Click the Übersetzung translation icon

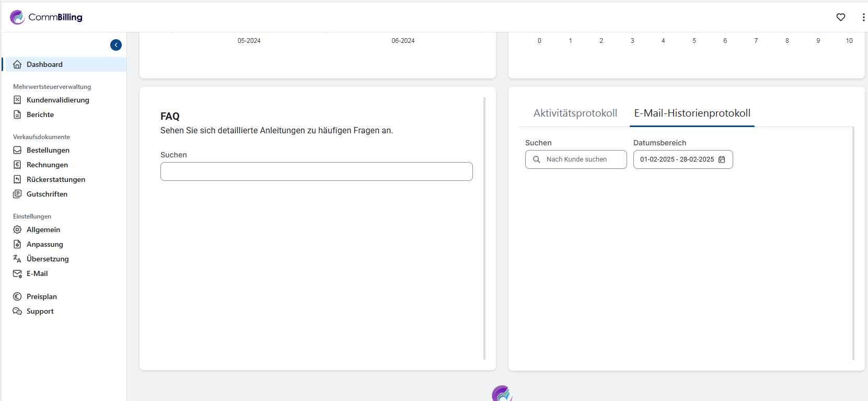click(17, 259)
